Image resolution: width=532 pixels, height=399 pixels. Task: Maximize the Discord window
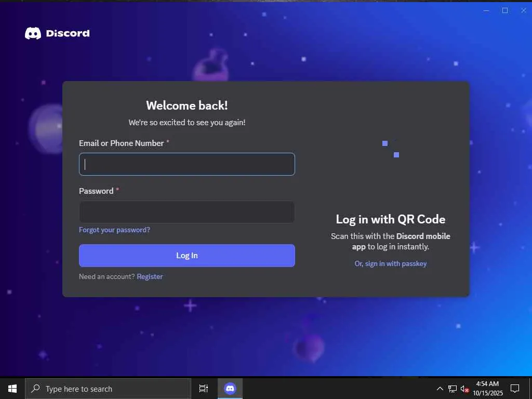pos(505,10)
